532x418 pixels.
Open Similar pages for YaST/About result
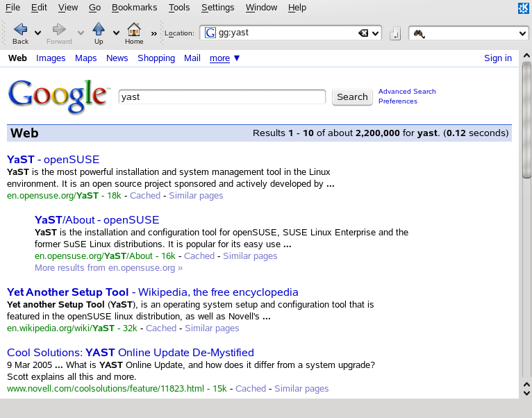click(250, 256)
